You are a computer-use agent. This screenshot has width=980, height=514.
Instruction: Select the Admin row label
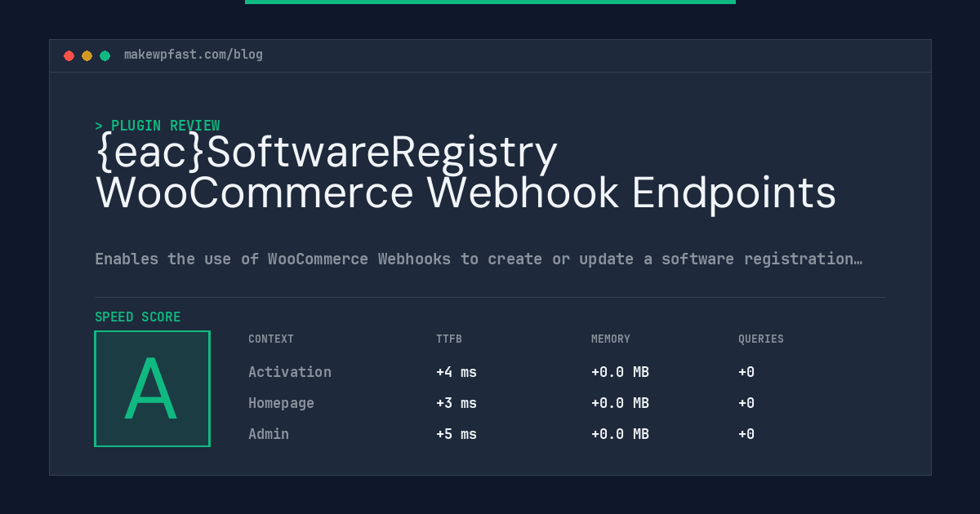[x=269, y=434]
